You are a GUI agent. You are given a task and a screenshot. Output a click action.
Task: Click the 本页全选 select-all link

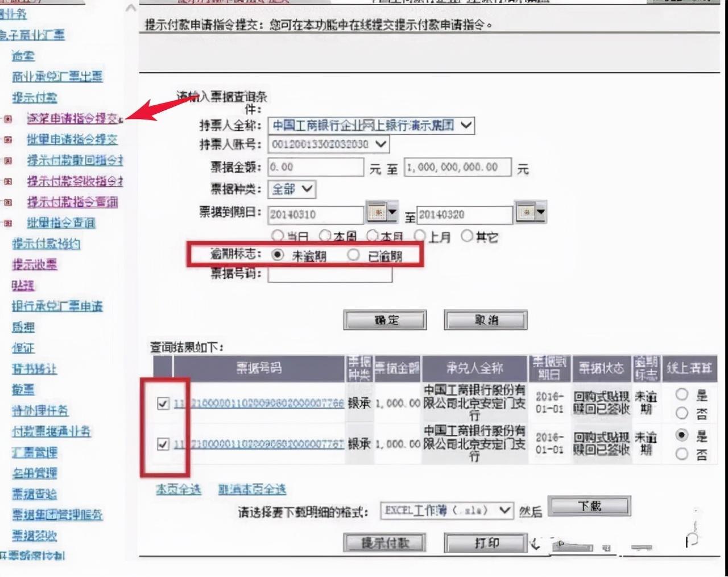[178, 489]
